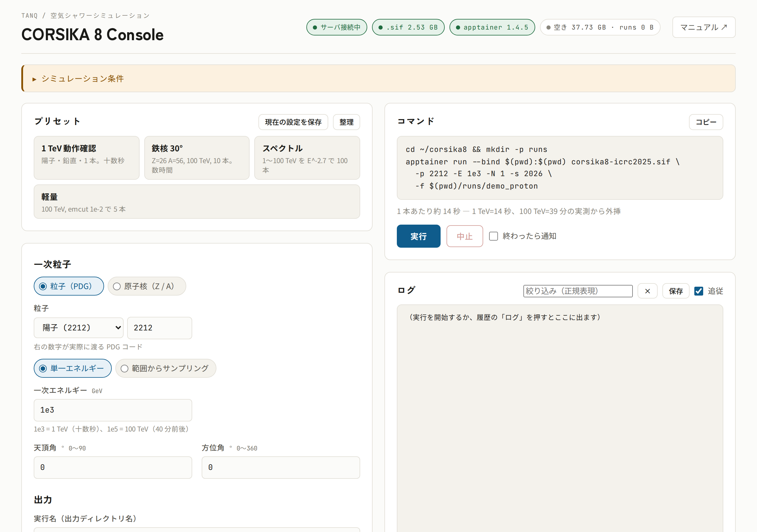
Task: Click the 天頂角 input field
Action: pos(113,467)
